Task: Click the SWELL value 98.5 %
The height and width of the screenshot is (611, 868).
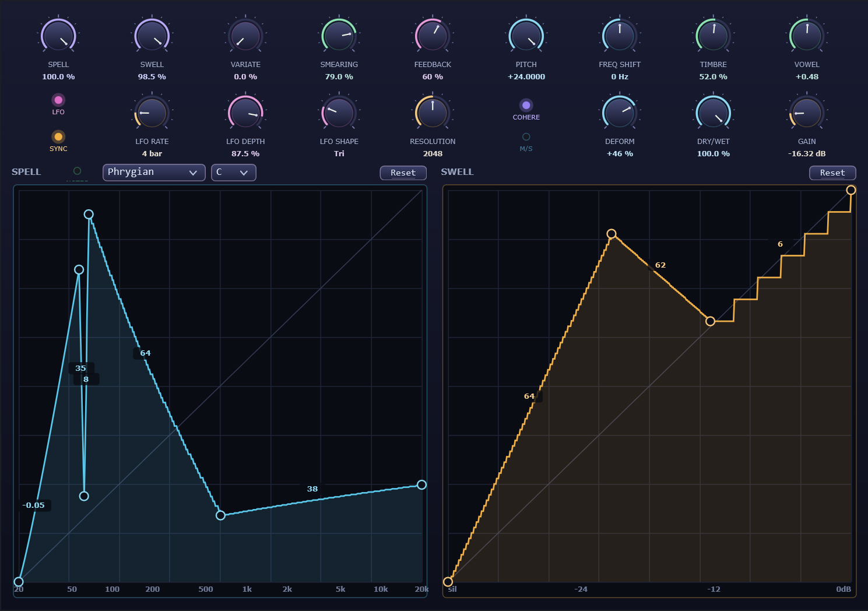Action: (152, 77)
